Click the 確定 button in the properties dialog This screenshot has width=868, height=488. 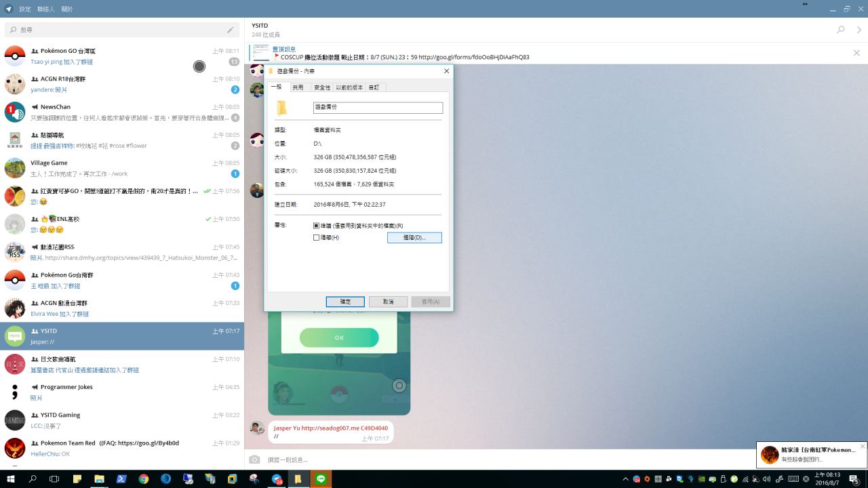click(345, 302)
